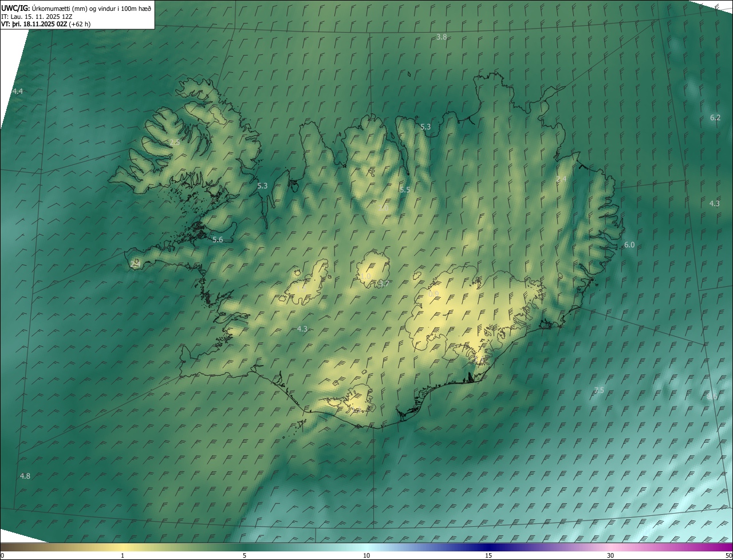Screen dimensions: 733x560
Task: Click the 30 label on the color scale
Action: click(610, 555)
